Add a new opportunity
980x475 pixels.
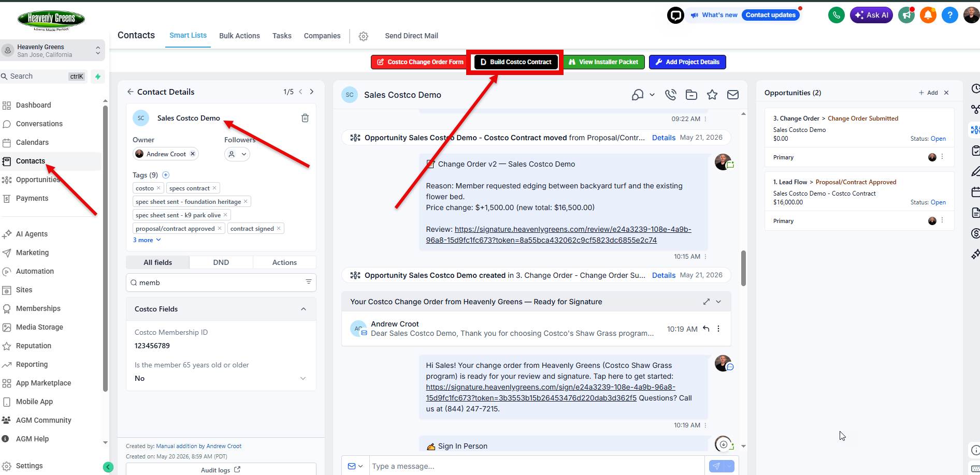[928, 93]
